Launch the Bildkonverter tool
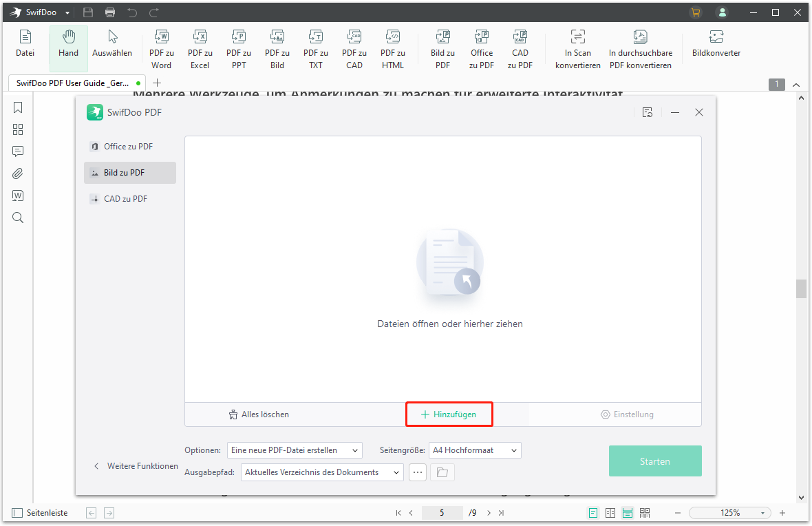812x526 pixels. coord(716,44)
